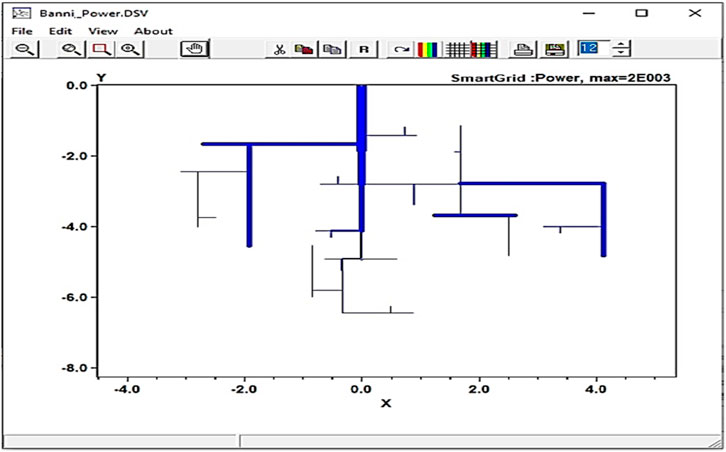
Task: Maximize the Banni_Power.DSV window
Action: [x=641, y=13]
